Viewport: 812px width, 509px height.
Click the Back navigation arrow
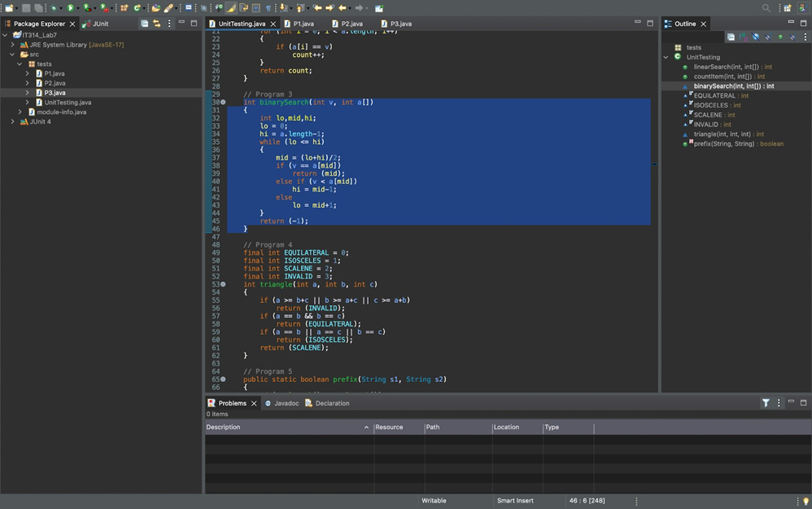click(343, 8)
